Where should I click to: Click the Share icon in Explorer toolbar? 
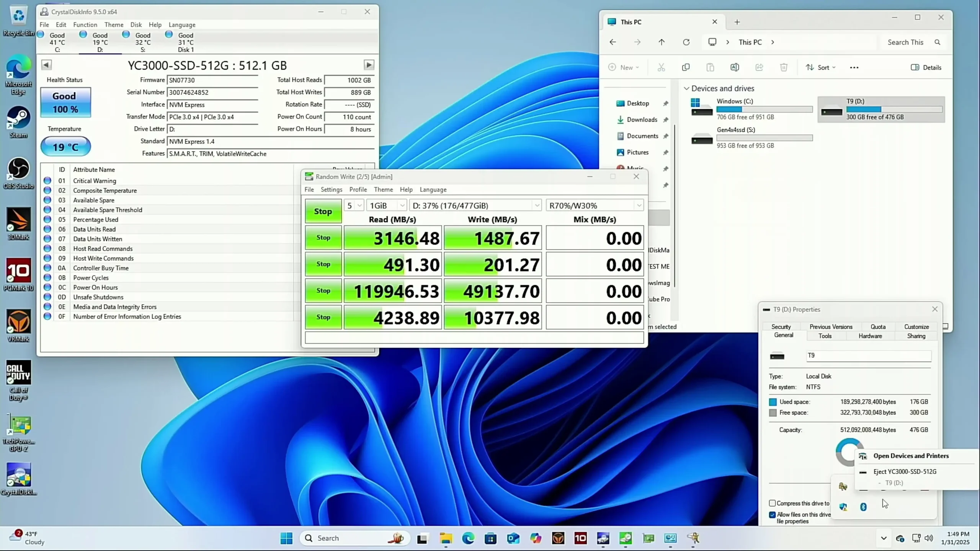click(x=759, y=67)
